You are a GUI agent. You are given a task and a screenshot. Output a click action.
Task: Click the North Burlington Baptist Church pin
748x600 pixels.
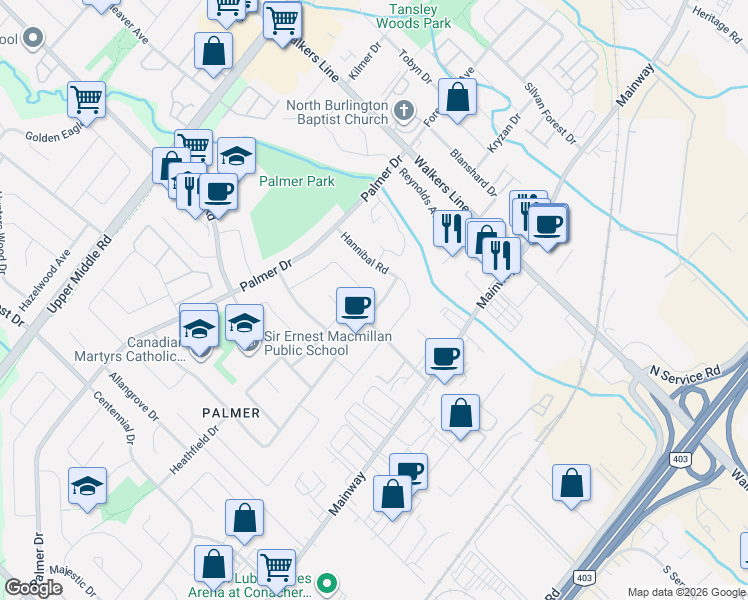click(404, 111)
